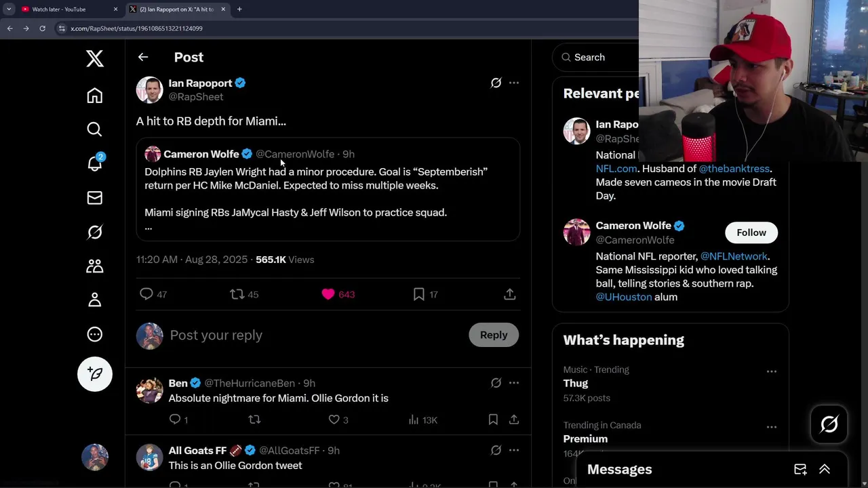Click Grok icon on All Goats FF reply
This screenshot has width=868, height=488.
[x=496, y=450]
